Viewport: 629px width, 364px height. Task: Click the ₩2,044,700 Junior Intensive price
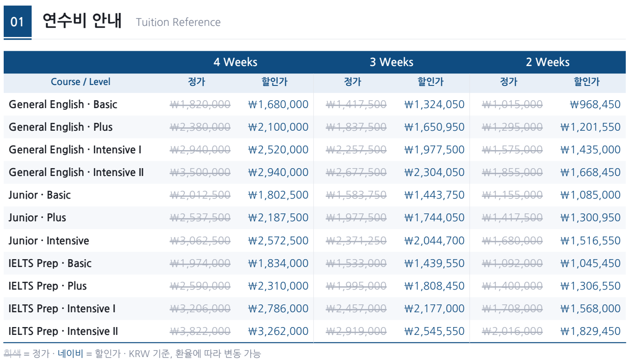[434, 241]
